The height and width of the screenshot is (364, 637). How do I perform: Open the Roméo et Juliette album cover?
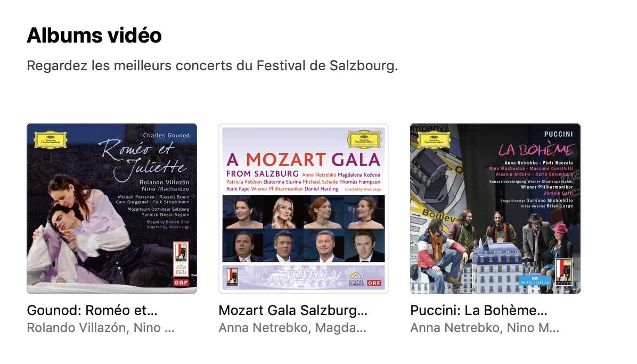click(x=112, y=208)
